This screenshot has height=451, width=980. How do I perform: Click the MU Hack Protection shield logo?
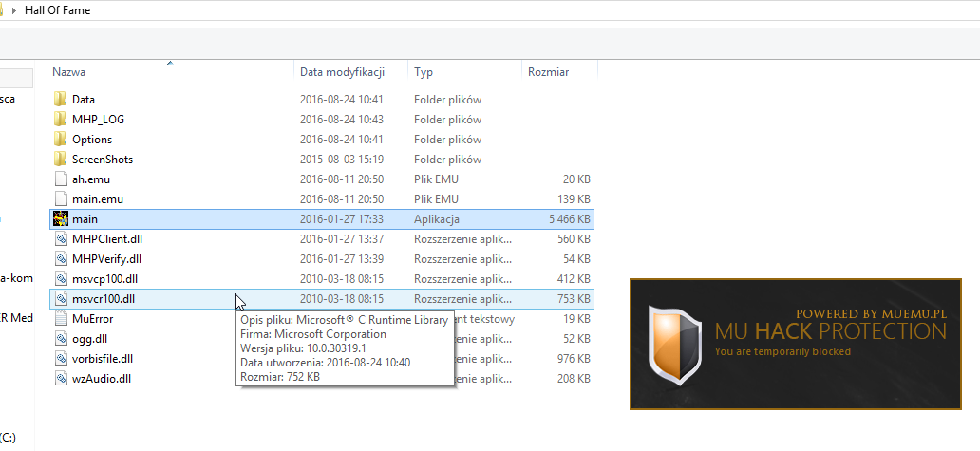click(675, 346)
